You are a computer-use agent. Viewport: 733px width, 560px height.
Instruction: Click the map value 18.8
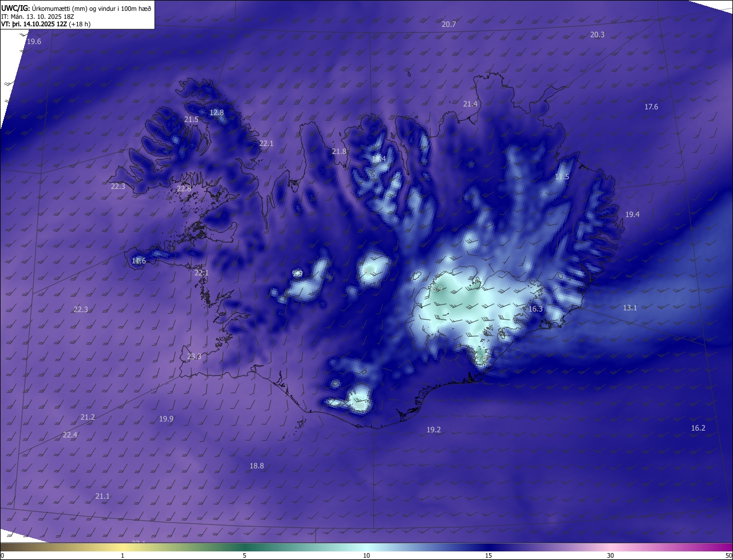[x=257, y=466]
